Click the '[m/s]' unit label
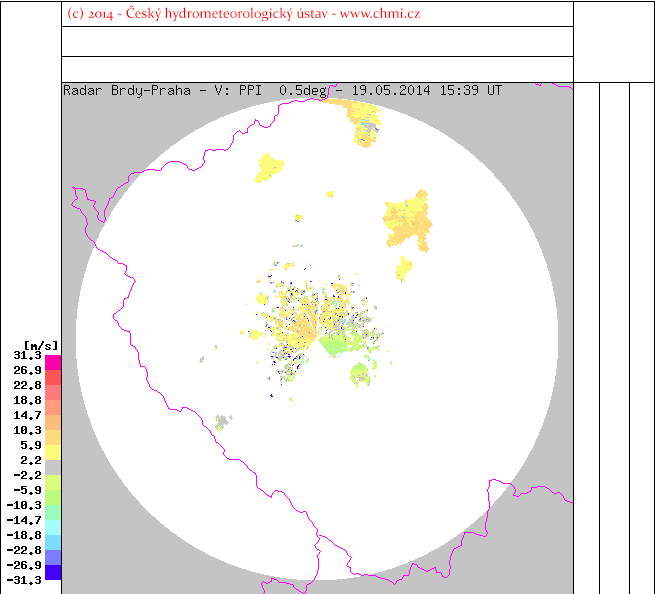This screenshot has width=655, height=594. (41, 346)
